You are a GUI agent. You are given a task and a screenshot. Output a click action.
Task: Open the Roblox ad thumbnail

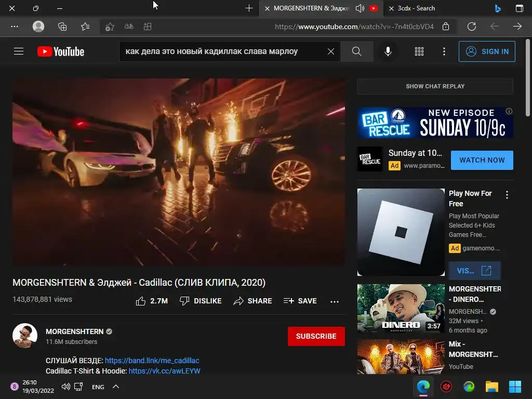tap(401, 232)
